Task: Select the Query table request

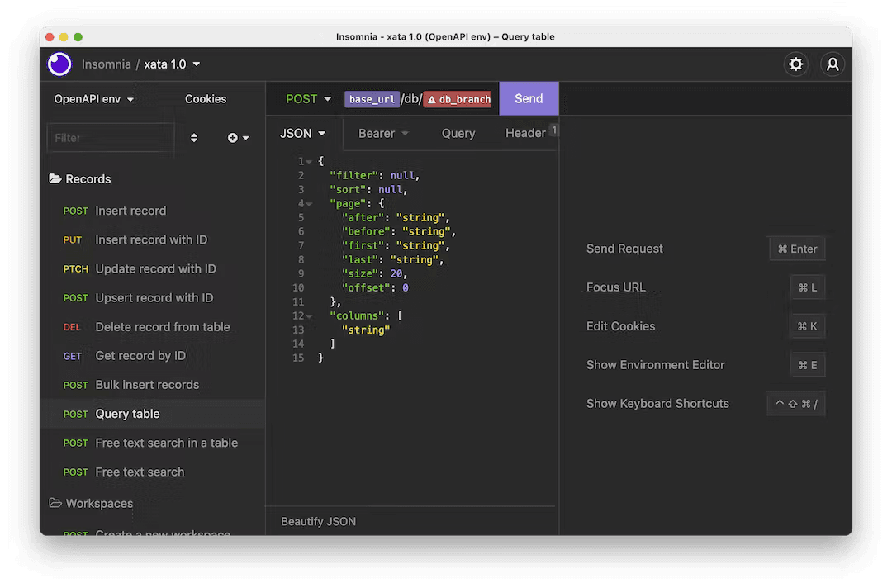Action: [x=153, y=414]
